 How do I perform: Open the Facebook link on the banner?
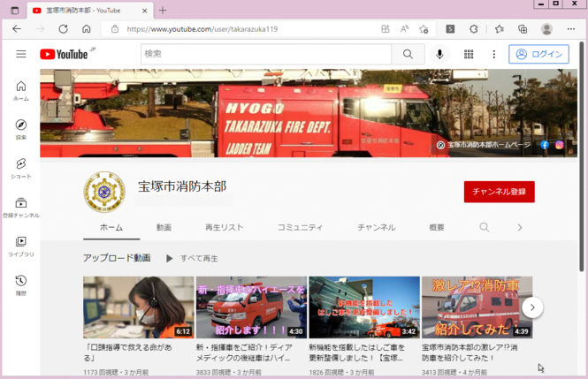pos(545,145)
